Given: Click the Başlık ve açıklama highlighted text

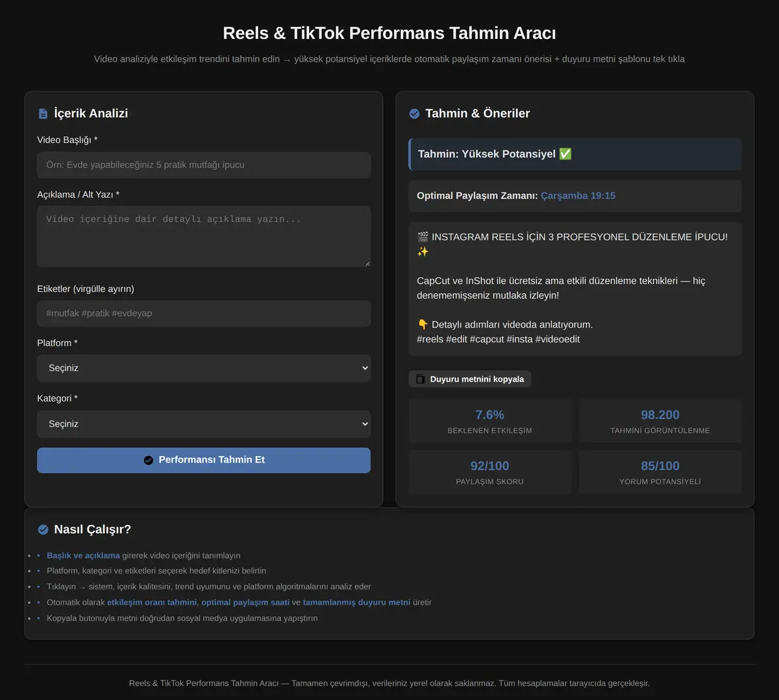Looking at the screenshot, I should pyautogui.click(x=83, y=555).
